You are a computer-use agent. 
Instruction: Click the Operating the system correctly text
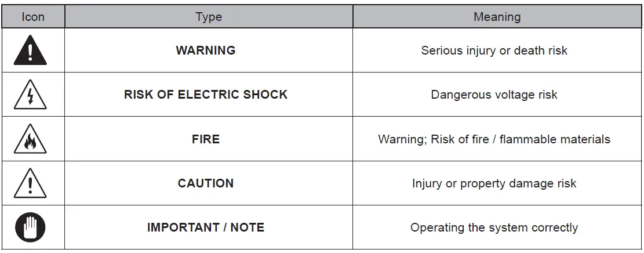(x=494, y=227)
